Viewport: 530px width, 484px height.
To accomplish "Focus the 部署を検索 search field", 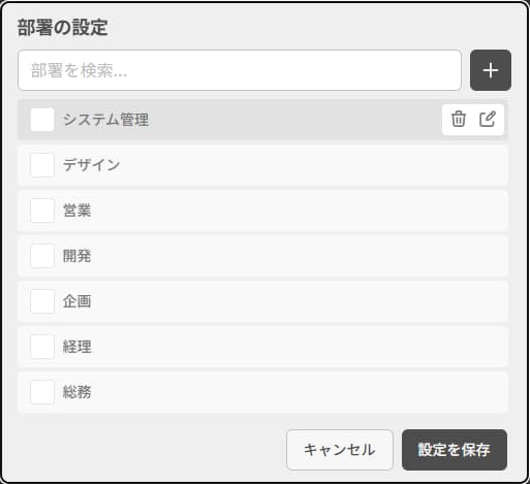I will (x=240, y=70).
